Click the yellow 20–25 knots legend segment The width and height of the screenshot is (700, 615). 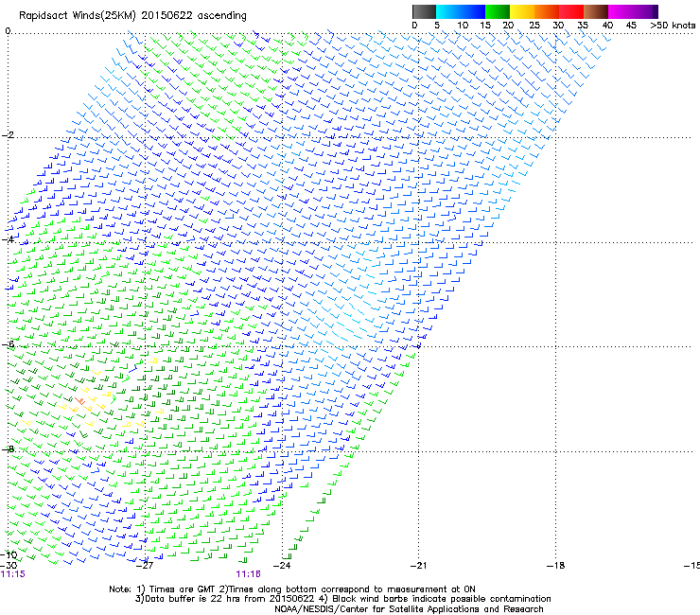click(x=521, y=11)
